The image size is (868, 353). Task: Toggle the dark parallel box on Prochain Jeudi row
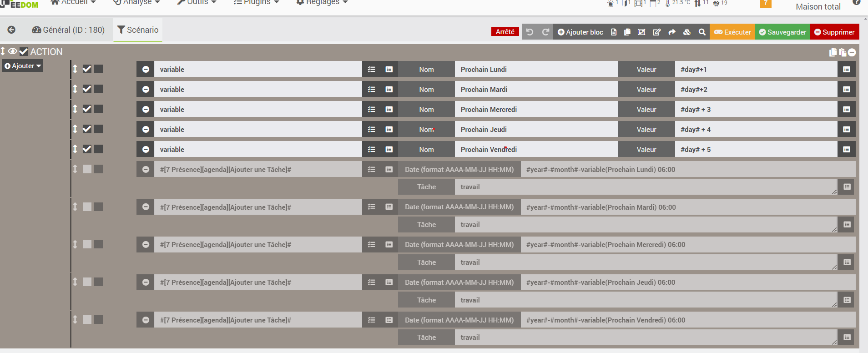click(x=98, y=129)
